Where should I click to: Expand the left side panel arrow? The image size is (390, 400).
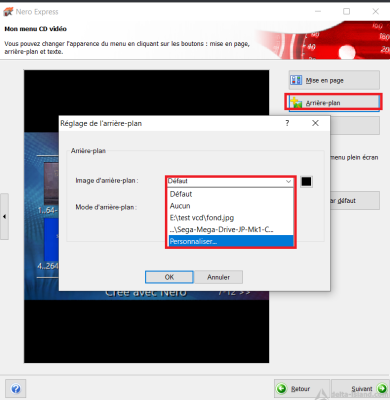click(x=4, y=217)
